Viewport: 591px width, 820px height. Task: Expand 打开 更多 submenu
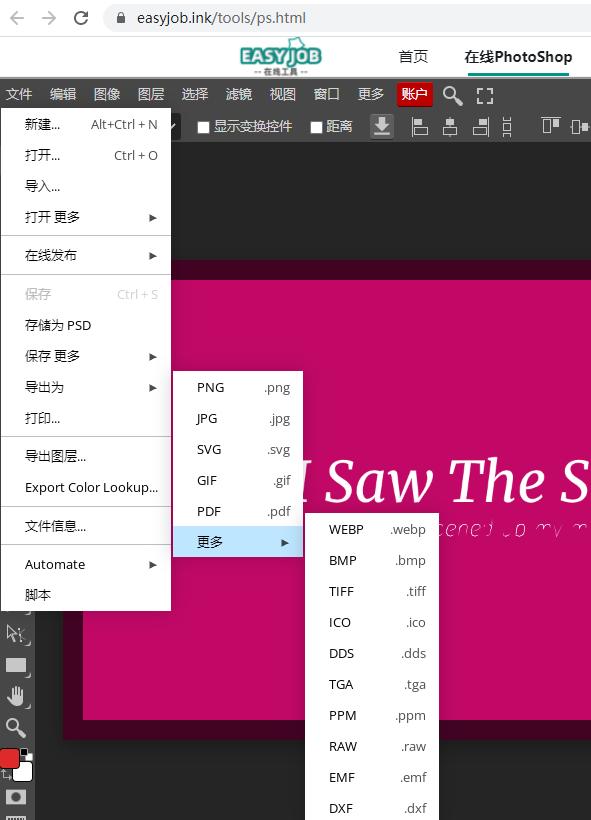coord(86,217)
